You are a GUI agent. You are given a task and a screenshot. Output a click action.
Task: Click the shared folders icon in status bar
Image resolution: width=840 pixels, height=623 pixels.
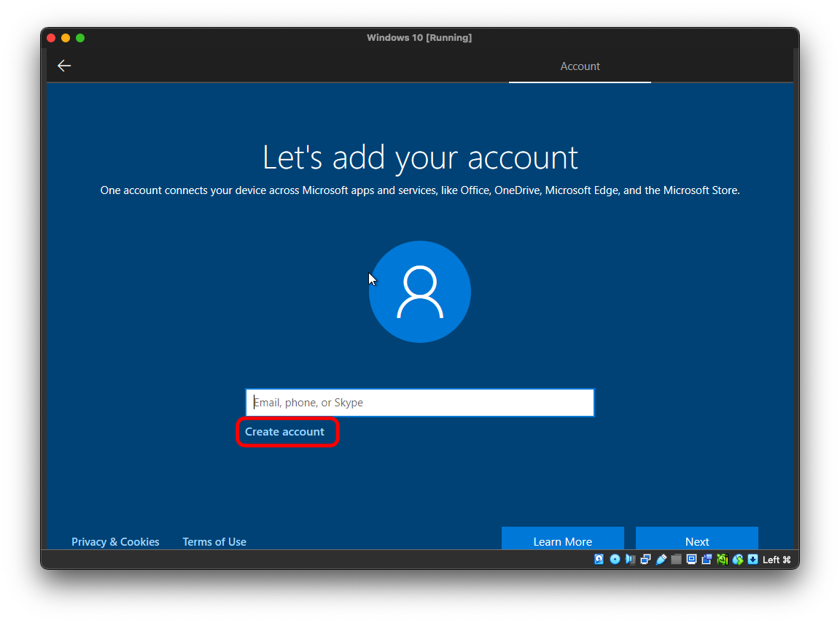[x=676, y=560]
